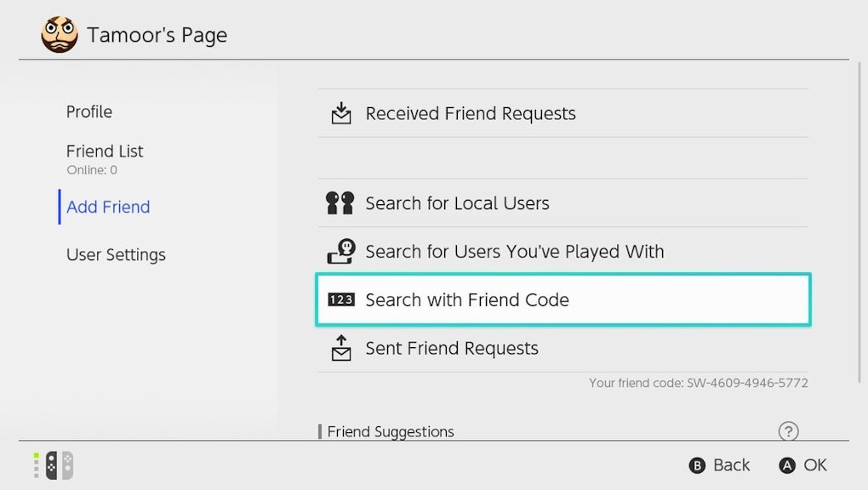Select the Search for Local Users people icon
The height and width of the screenshot is (490, 868).
340,202
